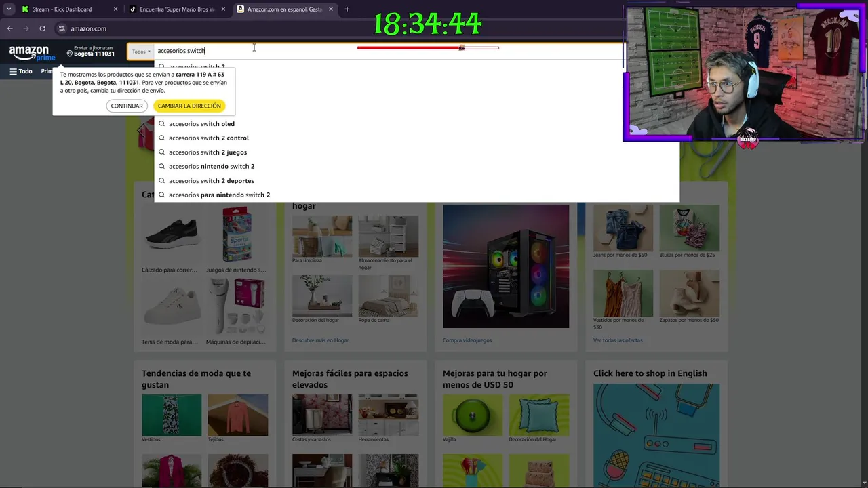Open Vajilla green pot thumbnail
Image resolution: width=868 pixels, height=488 pixels.
473,415
